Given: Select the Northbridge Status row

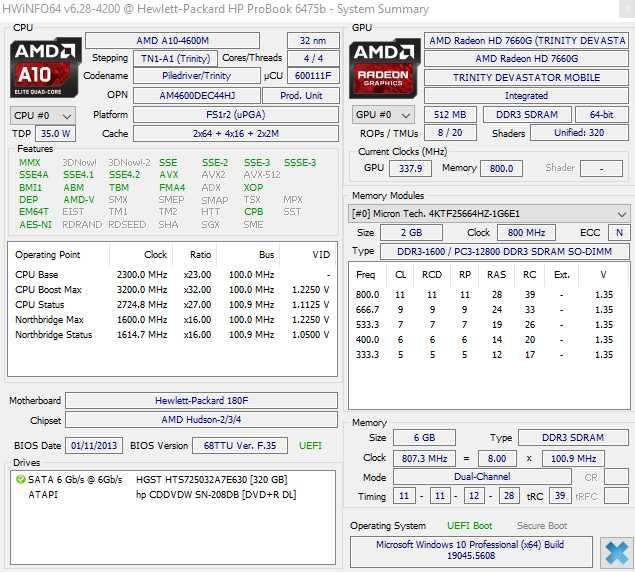Looking at the screenshot, I should pyautogui.click(x=173, y=335).
